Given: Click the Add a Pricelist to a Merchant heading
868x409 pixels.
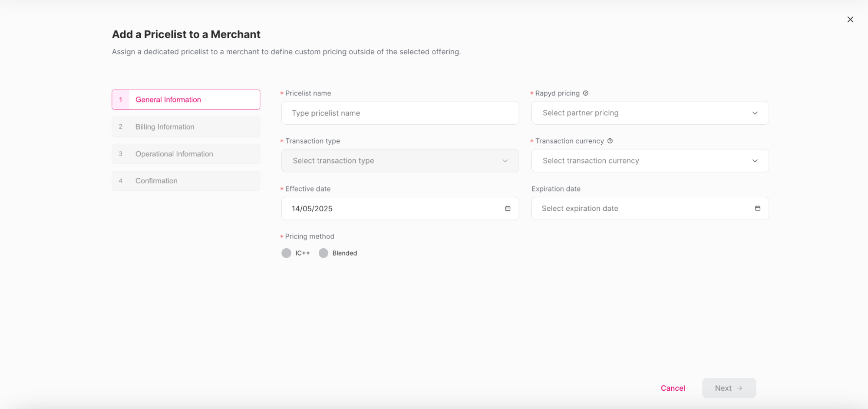Looking at the screenshot, I should coord(186,34).
